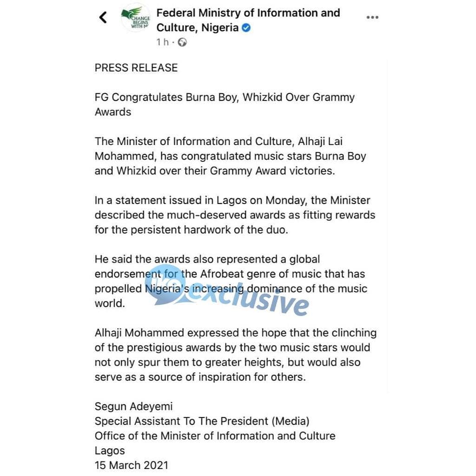Click the globe public audience icon
Screen dimensions: 476x476
click(x=182, y=42)
